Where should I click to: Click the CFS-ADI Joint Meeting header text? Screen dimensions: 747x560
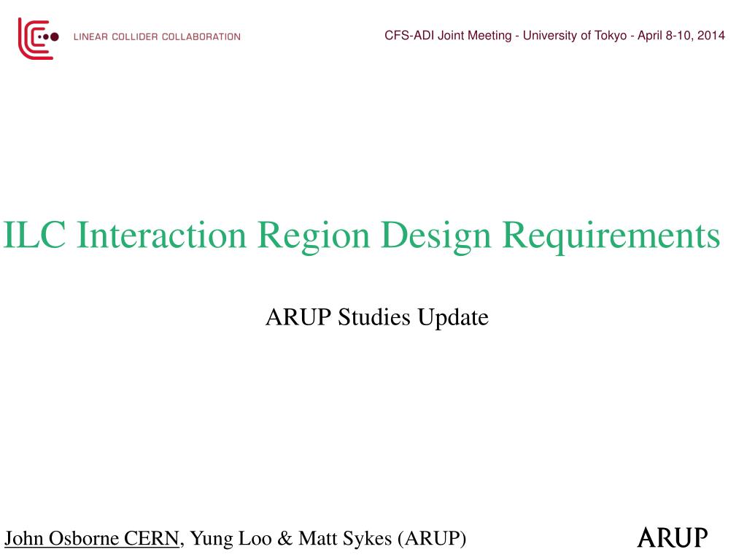pos(554,36)
